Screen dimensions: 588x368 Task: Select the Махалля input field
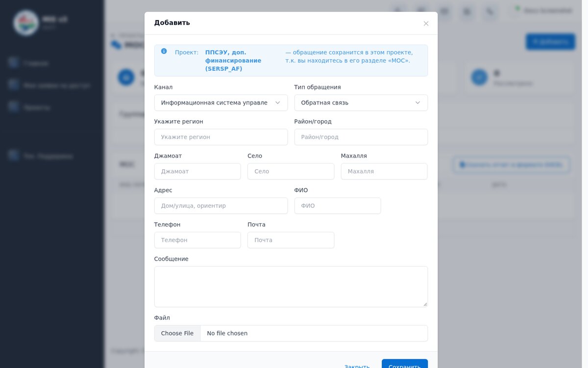click(384, 171)
